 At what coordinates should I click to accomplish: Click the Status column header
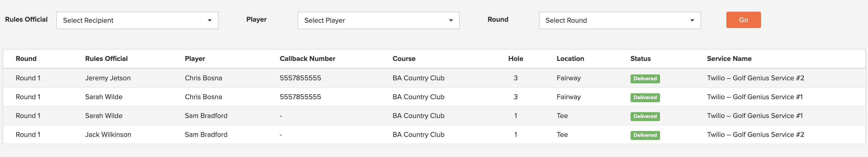(640, 59)
